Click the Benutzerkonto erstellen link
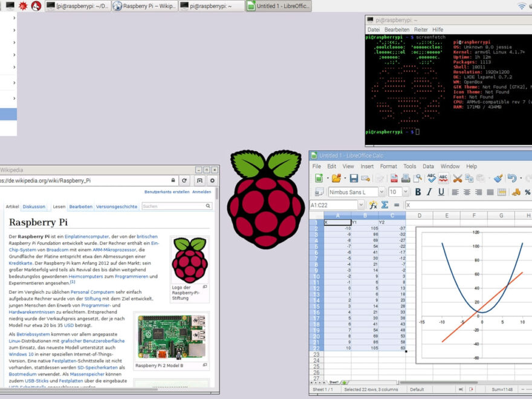The image size is (532, 399). pos(167,192)
